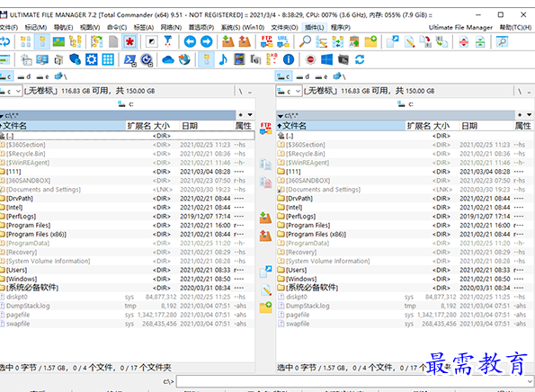Open the OneDrive cloud icon

pyautogui.click(x=168, y=59)
